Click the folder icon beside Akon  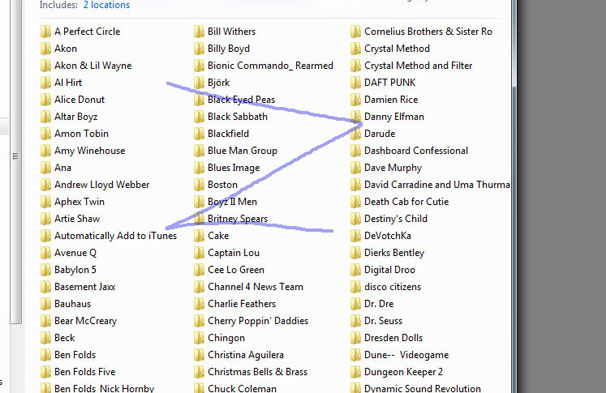pos(46,48)
